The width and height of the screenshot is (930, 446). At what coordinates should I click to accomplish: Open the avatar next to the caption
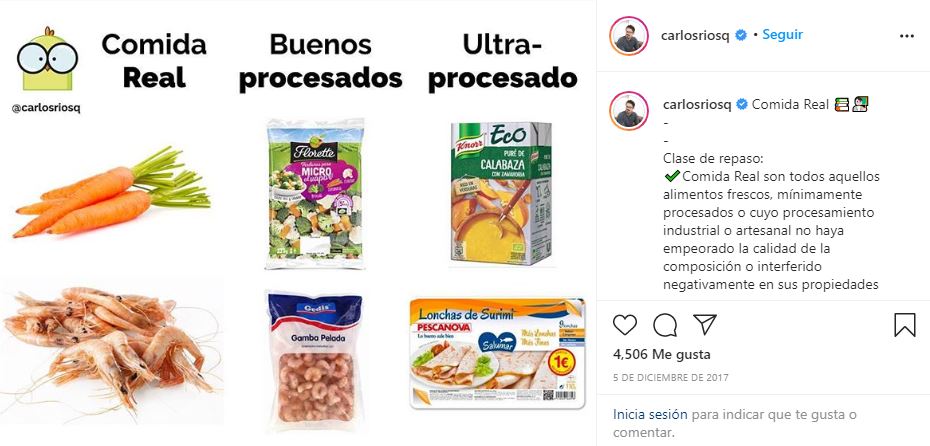pos(629,111)
